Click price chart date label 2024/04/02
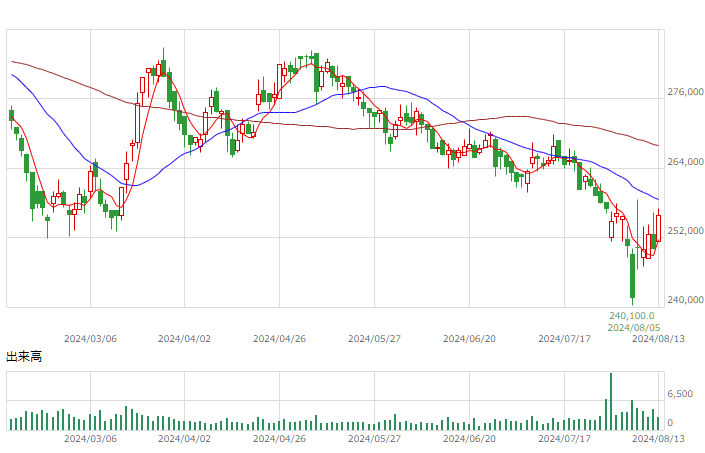Viewport: 705px width, 453px height. (x=184, y=339)
